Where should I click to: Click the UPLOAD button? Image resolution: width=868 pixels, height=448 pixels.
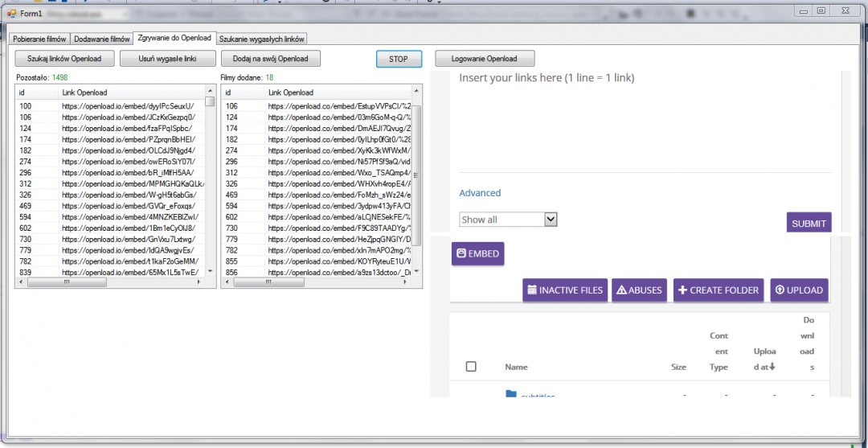pos(799,290)
